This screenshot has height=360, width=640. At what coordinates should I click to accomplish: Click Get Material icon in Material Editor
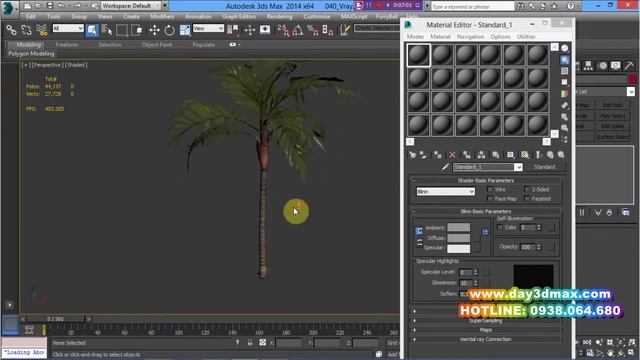tap(412, 155)
